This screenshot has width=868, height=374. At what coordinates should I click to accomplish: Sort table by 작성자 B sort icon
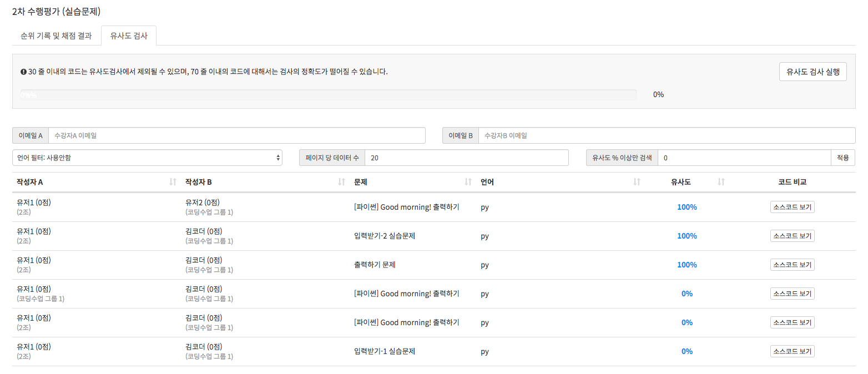click(341, 182)
